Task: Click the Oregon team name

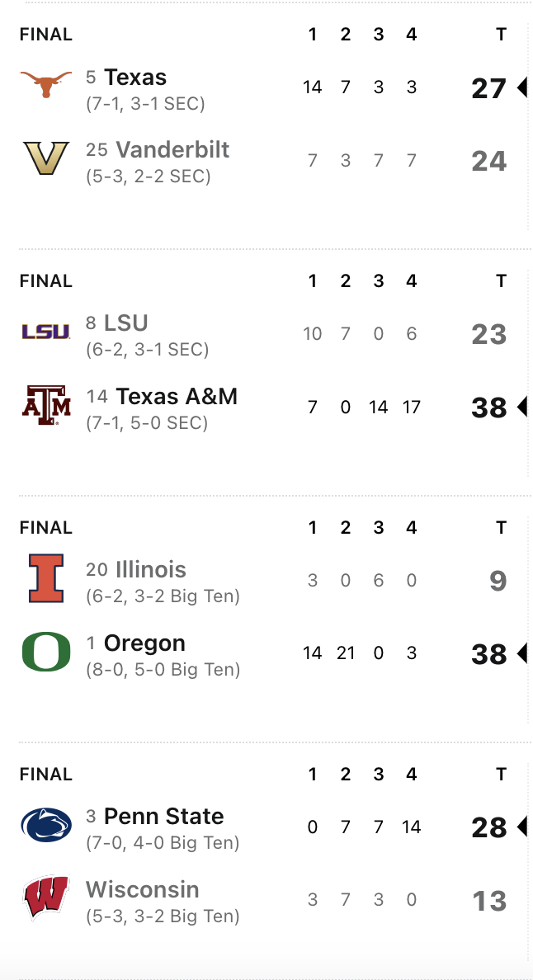Action: [x=144, y=643]
